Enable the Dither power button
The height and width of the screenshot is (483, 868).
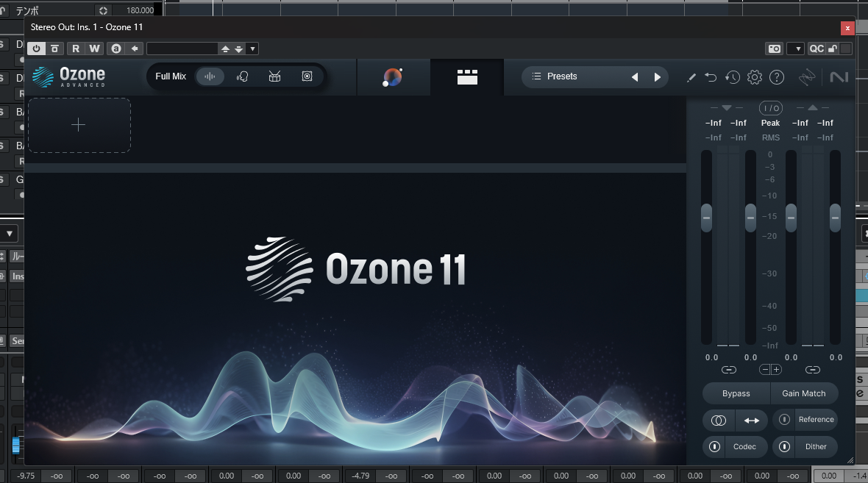784,446
